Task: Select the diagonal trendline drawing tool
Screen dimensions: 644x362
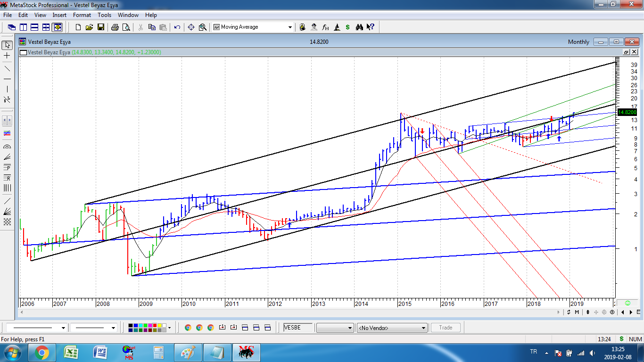Action: [7, 68]
